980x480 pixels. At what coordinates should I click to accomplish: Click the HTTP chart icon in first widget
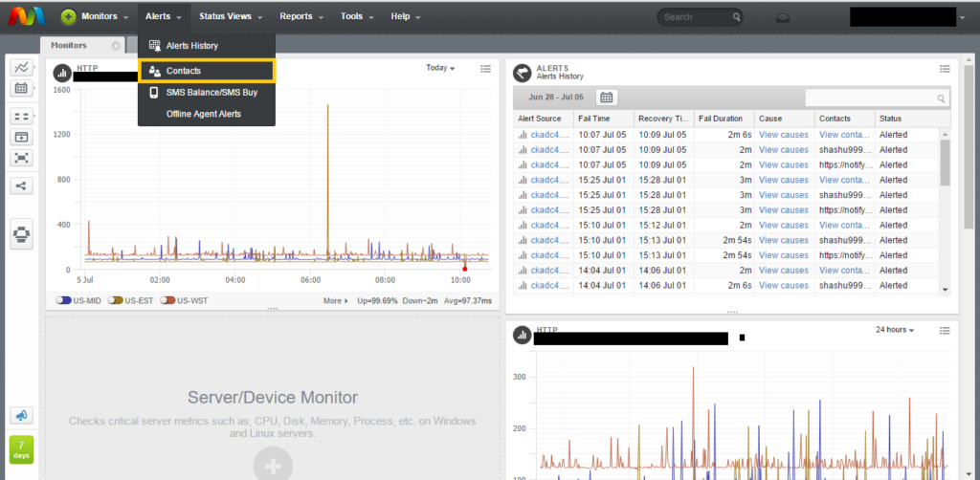[x=62, y=73]
